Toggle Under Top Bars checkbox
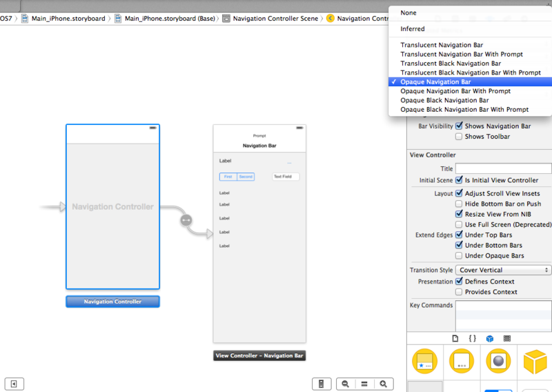The width and height of the screenshot is (552, 392). (459, 235)
